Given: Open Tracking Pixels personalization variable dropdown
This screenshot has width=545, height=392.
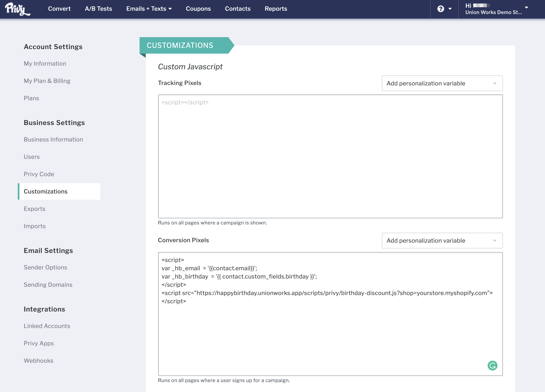Looking at the screenshot, I should tap(442, 83).
